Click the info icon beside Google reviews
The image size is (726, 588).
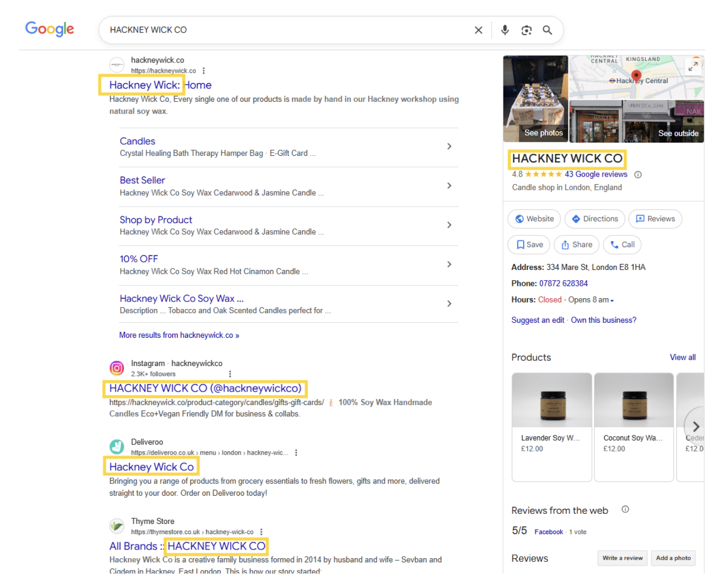click(x=638, y=174)
